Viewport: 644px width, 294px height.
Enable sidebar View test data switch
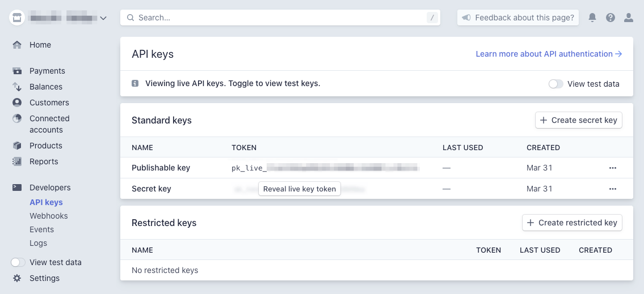tap(18, 262)
